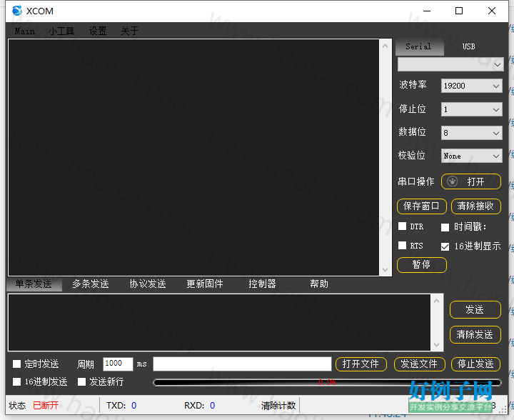The height and width of the screenshot is (420, 514).
Task: Click the 暂停 button
Action: pos(422,265)
